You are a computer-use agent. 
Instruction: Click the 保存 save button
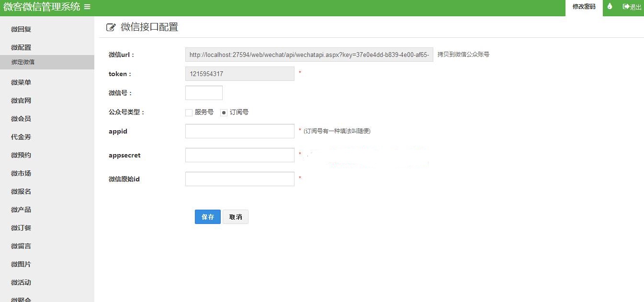pos(207,216)
